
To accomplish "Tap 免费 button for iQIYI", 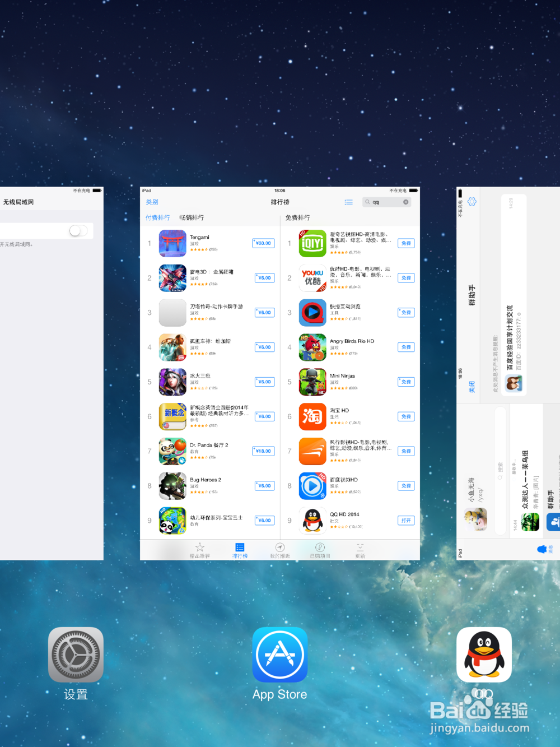I will [x=406, y=243].
